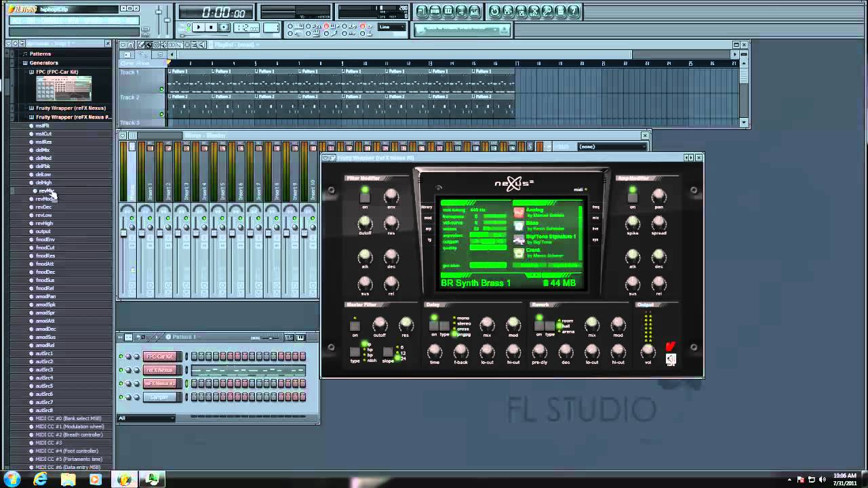868x488 pixels.
Task: Click the undo history icon in top toolbar
Action: point(496,12)
